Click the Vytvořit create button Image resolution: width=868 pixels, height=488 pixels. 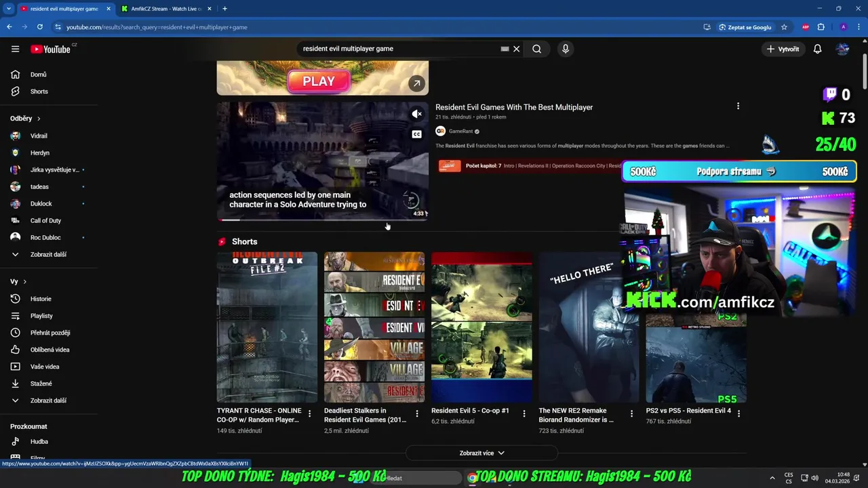tap(783, 49)
